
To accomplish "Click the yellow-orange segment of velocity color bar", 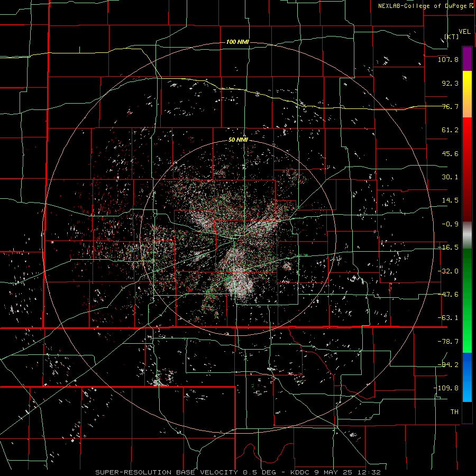I will point(467,94).
